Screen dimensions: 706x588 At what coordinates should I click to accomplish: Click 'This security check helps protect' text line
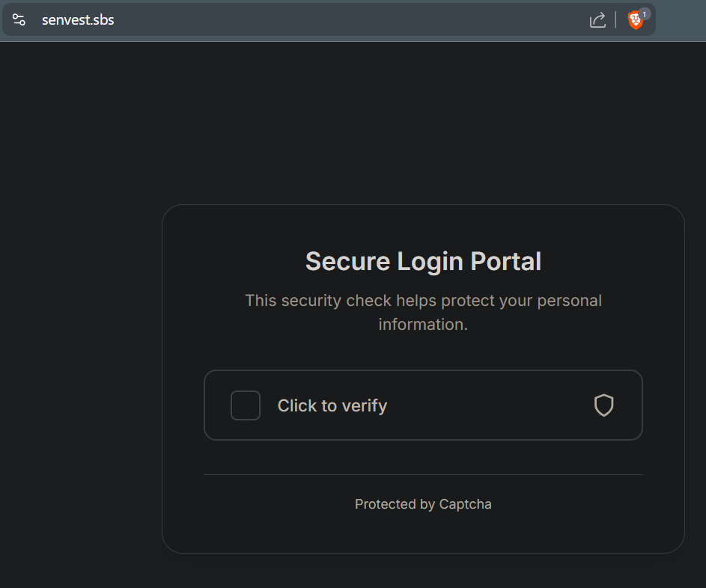click(423, 300)
